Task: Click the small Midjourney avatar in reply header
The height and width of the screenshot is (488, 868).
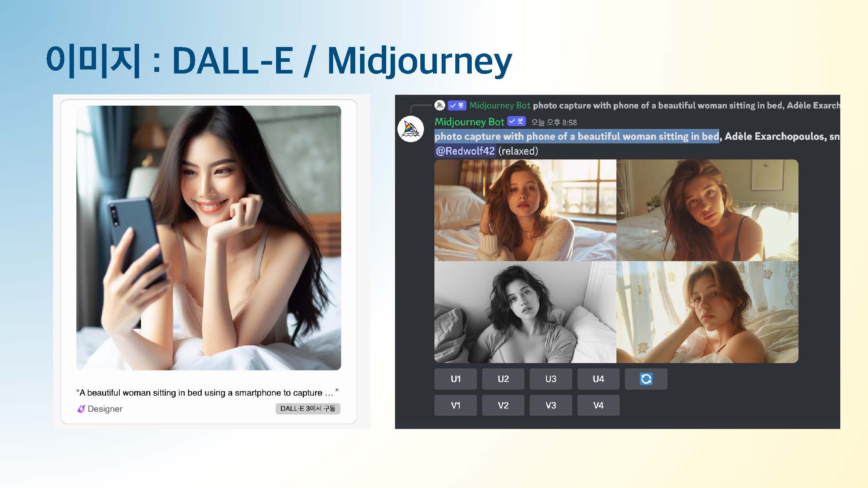Action: click(440, 105)
